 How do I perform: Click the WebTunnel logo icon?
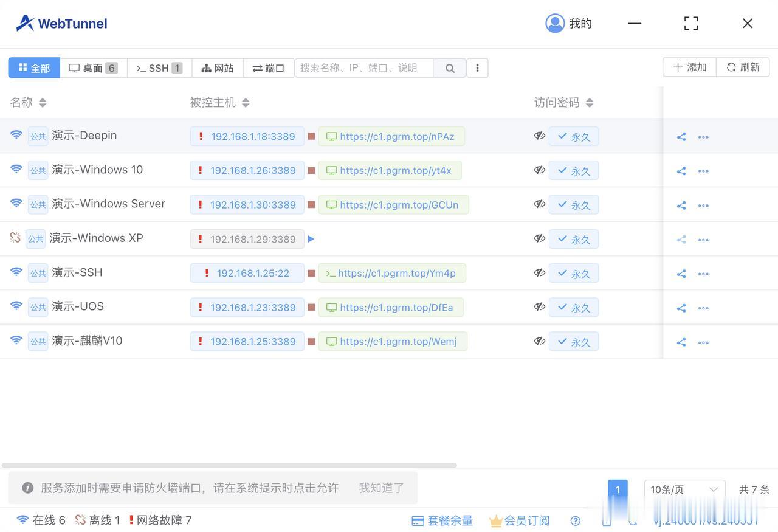coord(24,22)
